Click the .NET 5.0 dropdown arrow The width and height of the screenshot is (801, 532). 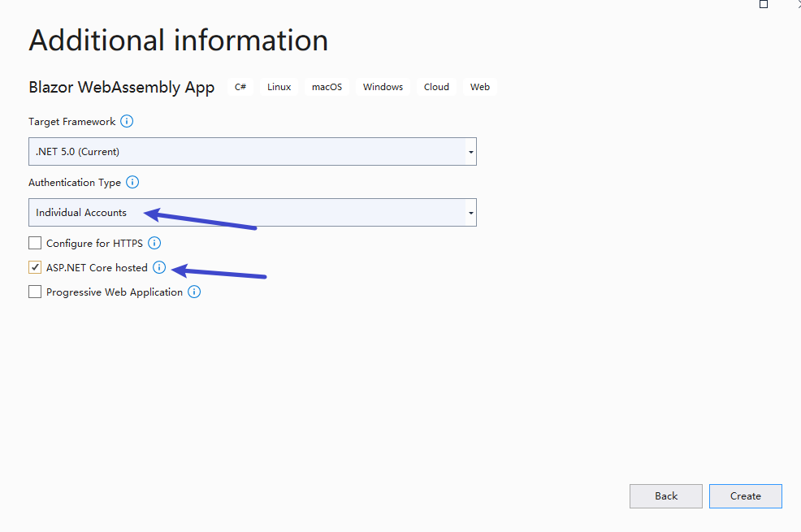470,151
